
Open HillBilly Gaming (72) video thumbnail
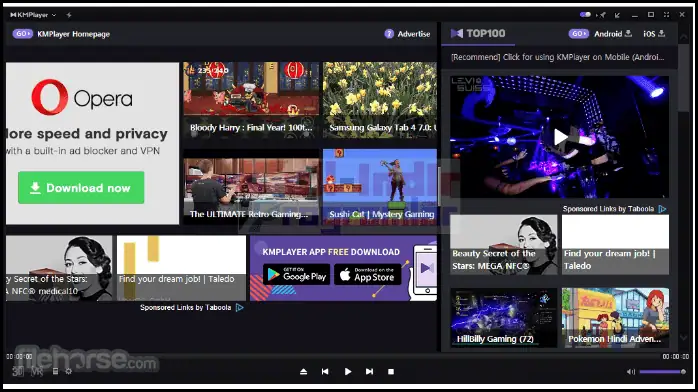pyautogui.click(x=503, y=318)
